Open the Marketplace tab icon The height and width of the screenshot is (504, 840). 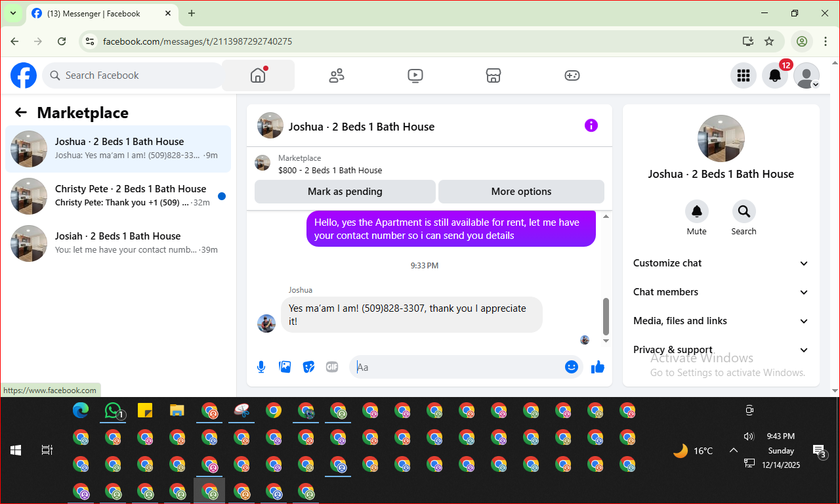pos(493,75)
